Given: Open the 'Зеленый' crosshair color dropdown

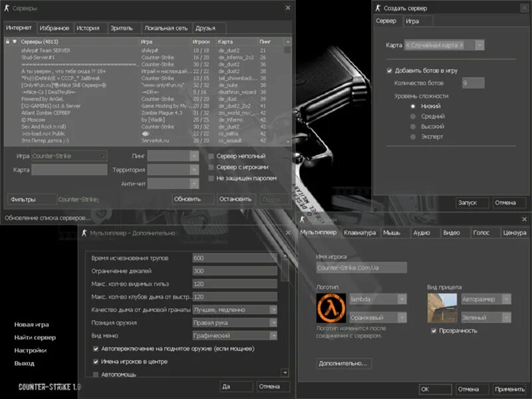Looking at the screenshot, I should click(x=486, y=318).
